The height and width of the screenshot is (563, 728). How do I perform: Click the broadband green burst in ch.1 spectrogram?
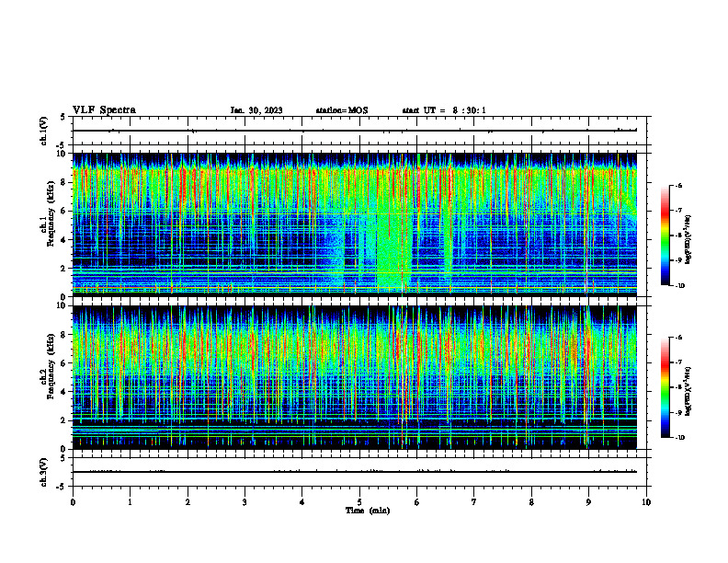click(393, 251)
